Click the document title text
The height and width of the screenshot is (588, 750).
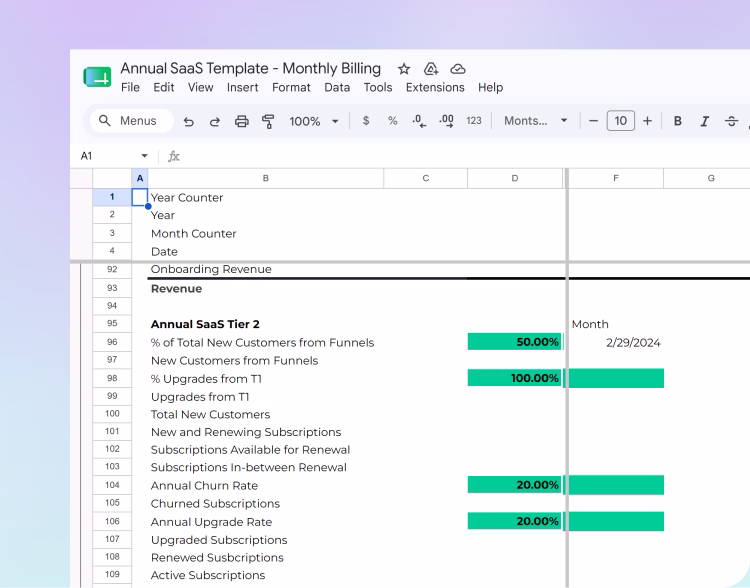(251, 68)
